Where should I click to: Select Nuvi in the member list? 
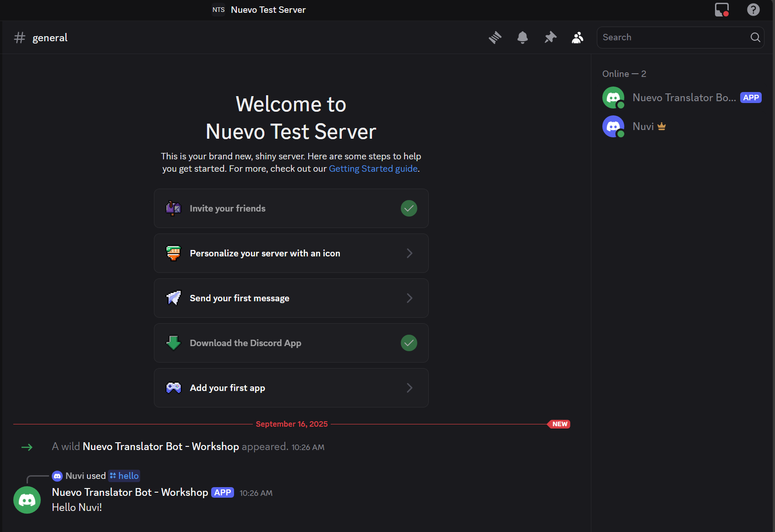coord(682,126)
